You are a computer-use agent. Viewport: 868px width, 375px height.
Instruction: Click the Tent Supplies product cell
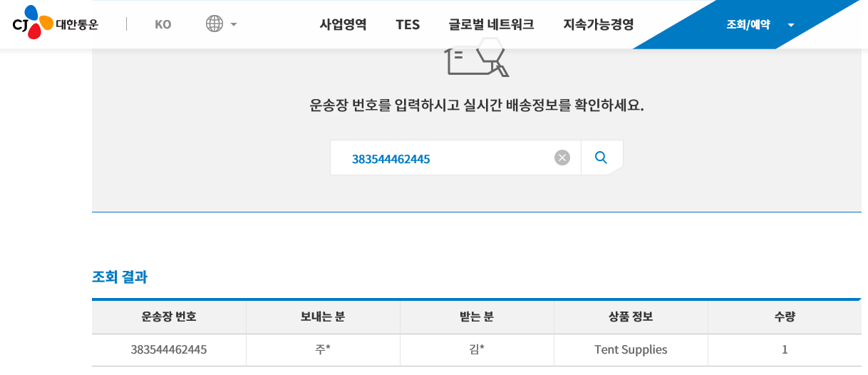coord(631,350)
